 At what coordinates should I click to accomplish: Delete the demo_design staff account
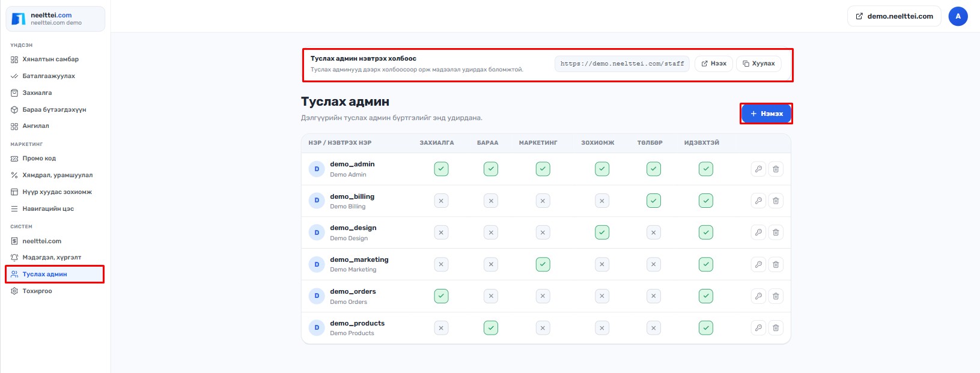[x=776, y=232]
